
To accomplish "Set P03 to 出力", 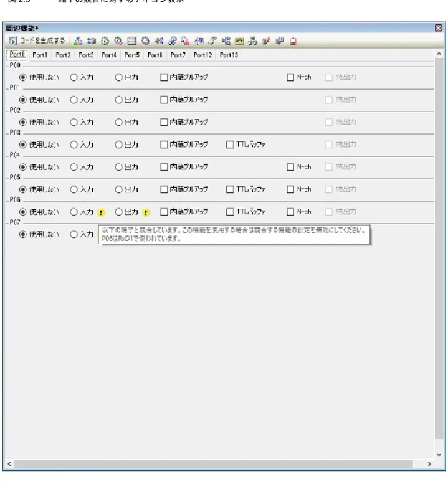I will click(126, 145).
